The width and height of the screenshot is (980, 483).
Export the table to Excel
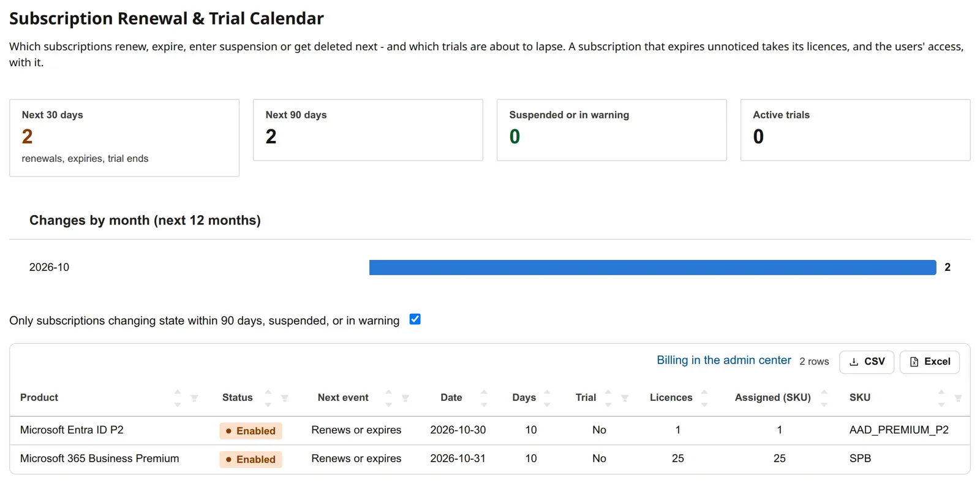point(930,362)
